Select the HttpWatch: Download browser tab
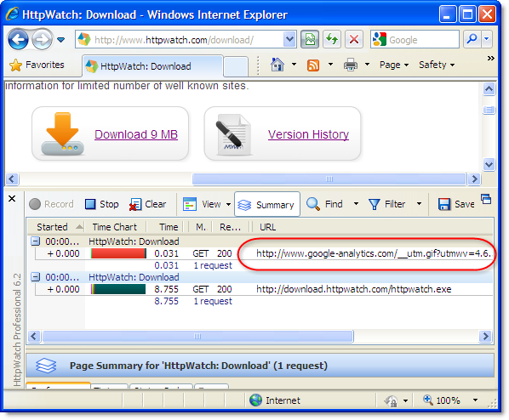Screen dimensions: 509x420 [x=152, y=66]
